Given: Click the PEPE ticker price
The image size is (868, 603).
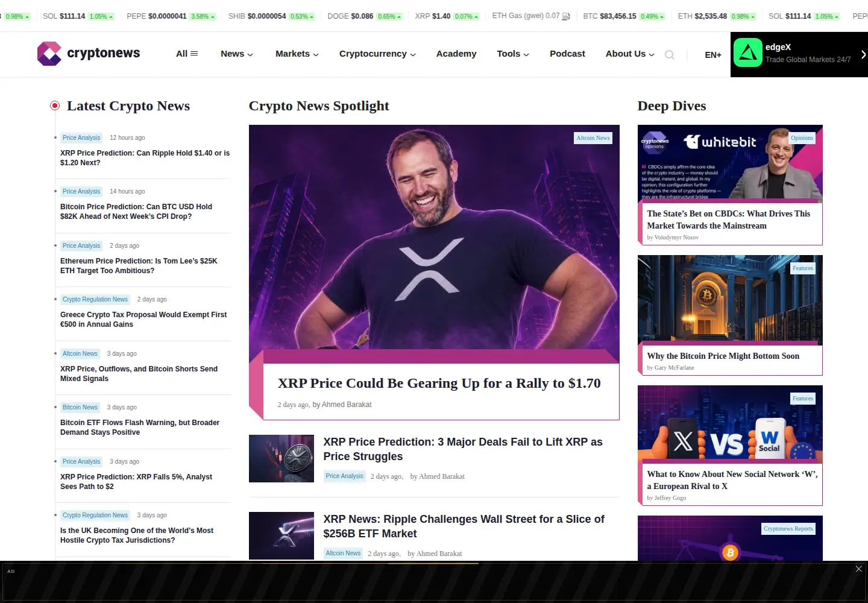Looking at the screenshot, I should click(x=168, y=16).
